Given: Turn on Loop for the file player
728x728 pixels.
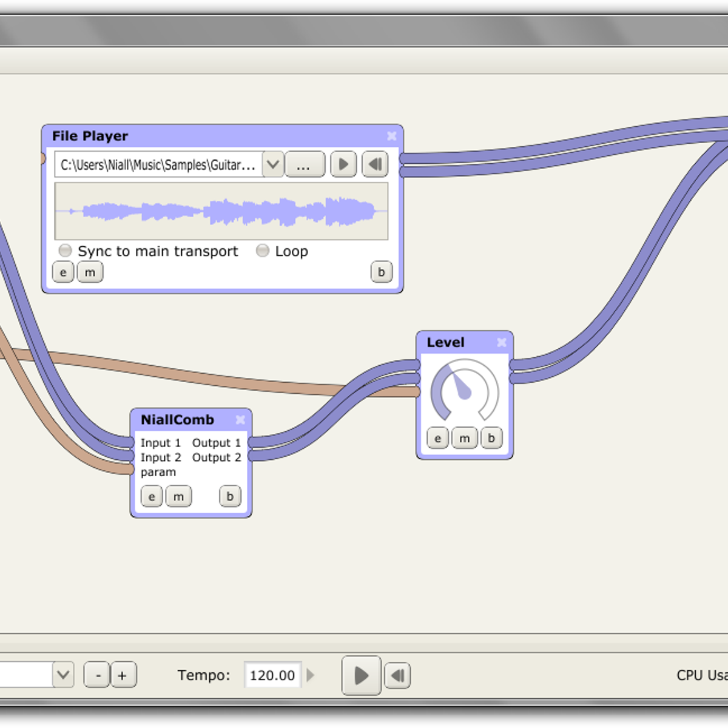Looking at the screenshot, I should click(263, 251).
